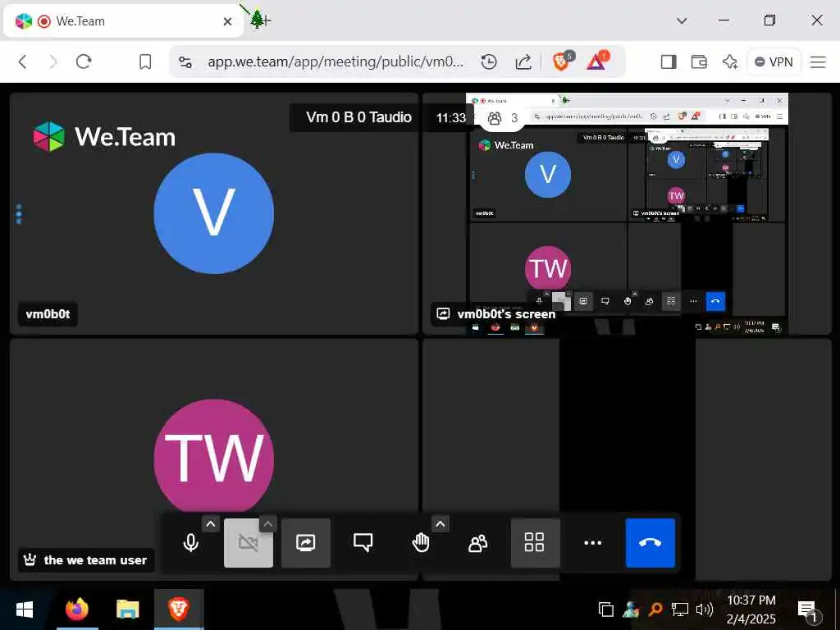Open participants list in toolbar
The width and height of the screenshot is (840, 630).
(x=477, y=543)
